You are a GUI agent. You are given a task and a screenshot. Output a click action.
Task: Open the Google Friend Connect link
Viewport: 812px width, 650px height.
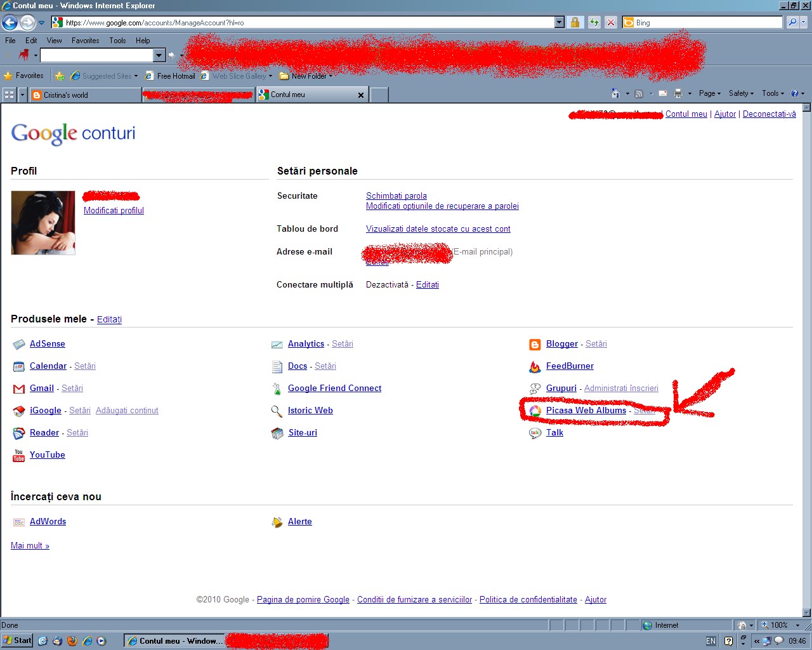coord(335,388)
